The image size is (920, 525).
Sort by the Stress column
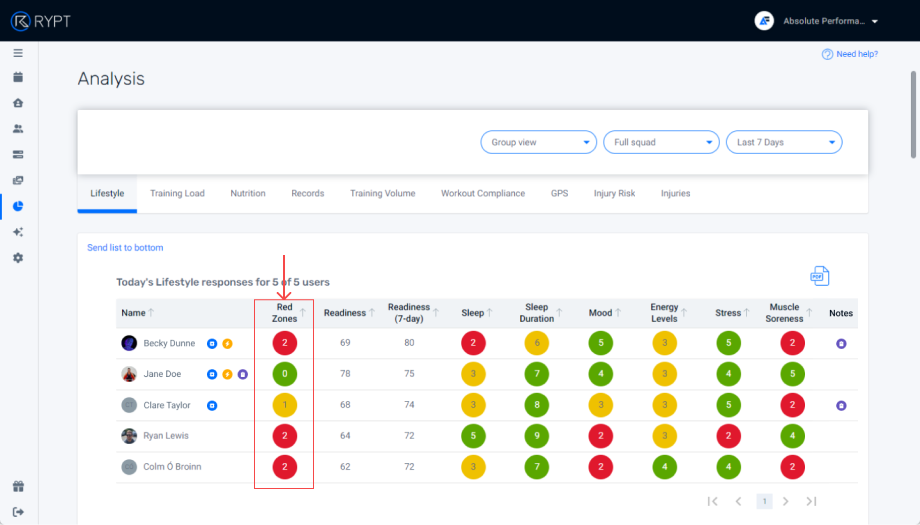(x=746, y=313)
